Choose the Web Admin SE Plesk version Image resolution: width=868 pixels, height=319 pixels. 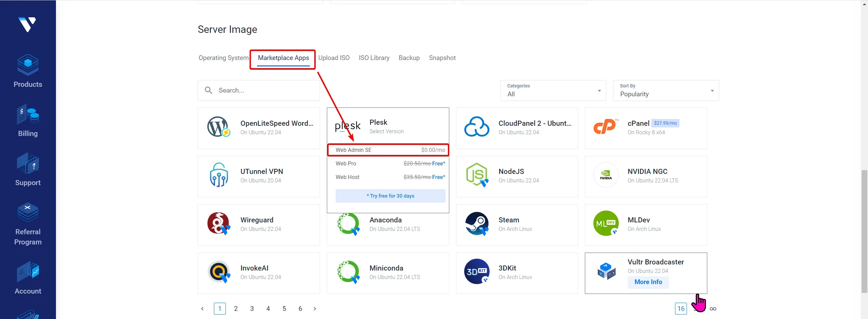(x=388, y=150)
